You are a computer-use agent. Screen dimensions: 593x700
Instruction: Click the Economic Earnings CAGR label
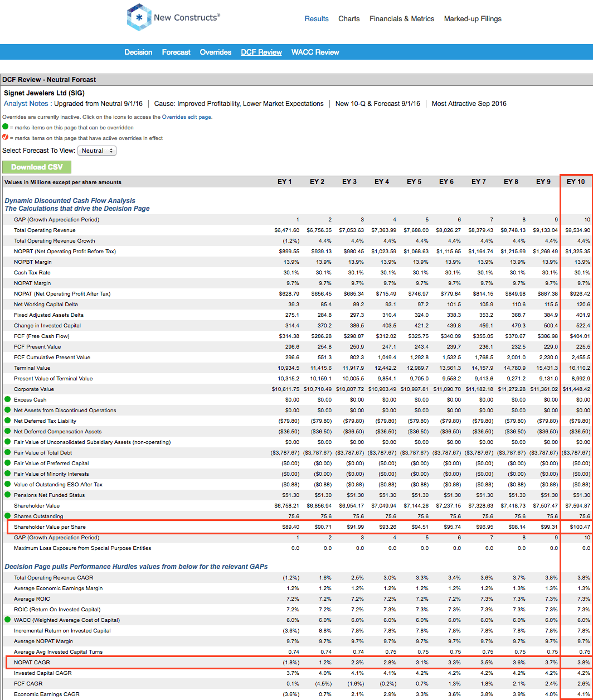click(x=47, y=694)
